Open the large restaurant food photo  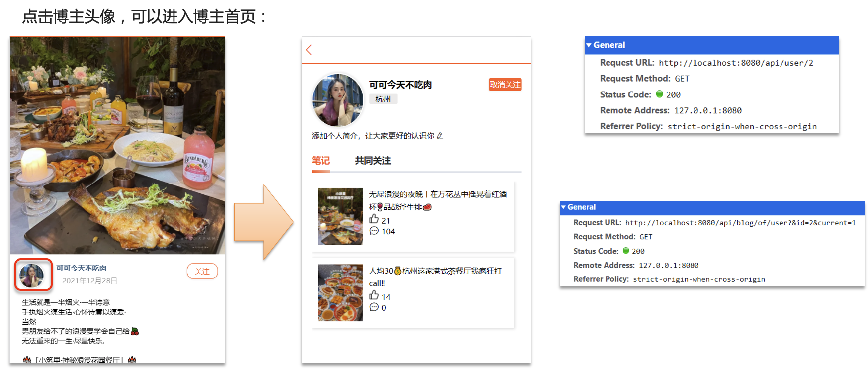tap(117, 146)
